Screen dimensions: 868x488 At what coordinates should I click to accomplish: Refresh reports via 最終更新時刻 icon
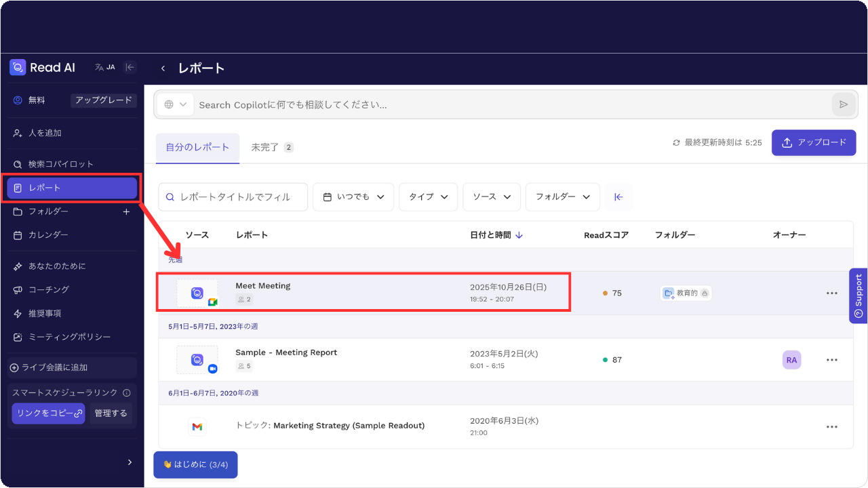click(676, 143)
